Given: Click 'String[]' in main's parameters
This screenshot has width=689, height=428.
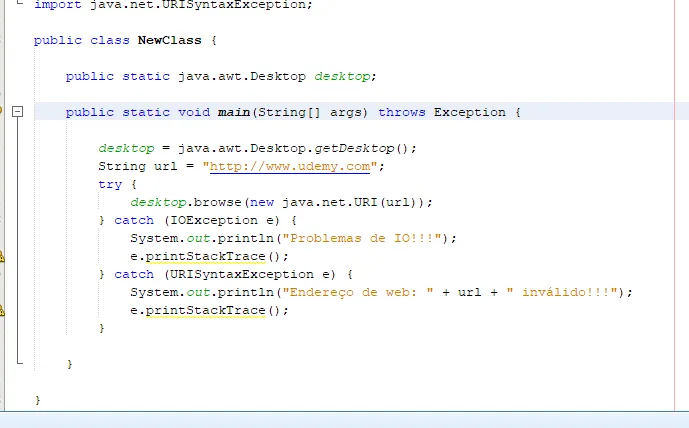Looking at the screenshot, I should [289, 112].
